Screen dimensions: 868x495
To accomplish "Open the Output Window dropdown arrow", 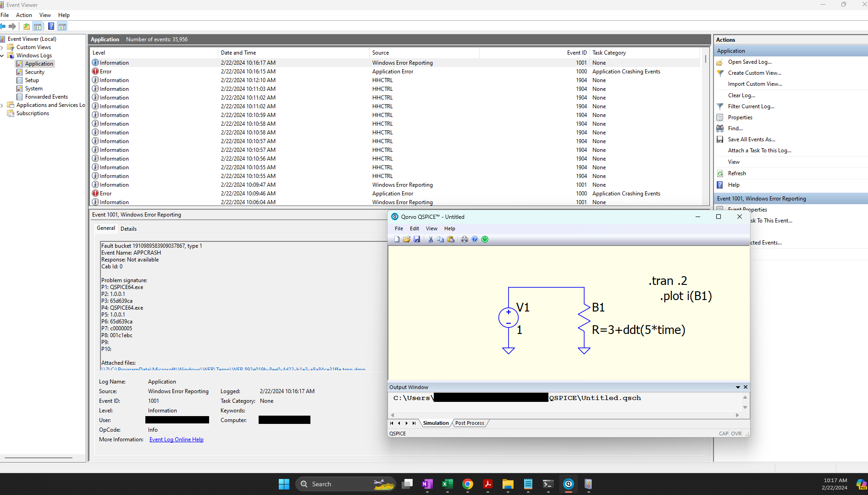I will tap(738, 387).
